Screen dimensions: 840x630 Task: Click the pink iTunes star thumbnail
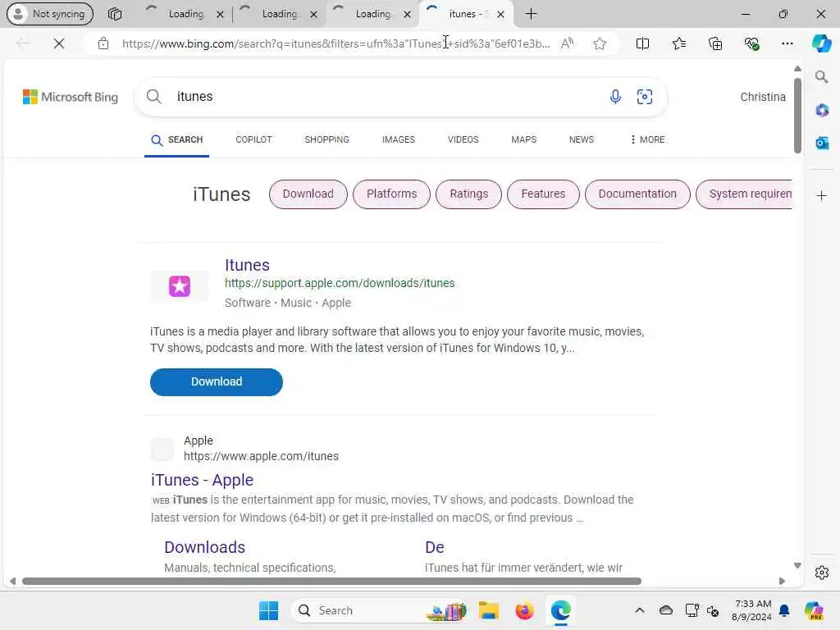coord(180,286)
